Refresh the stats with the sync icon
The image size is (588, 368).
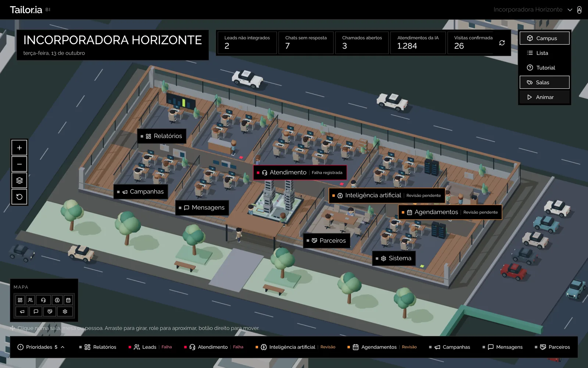point(502,43)
